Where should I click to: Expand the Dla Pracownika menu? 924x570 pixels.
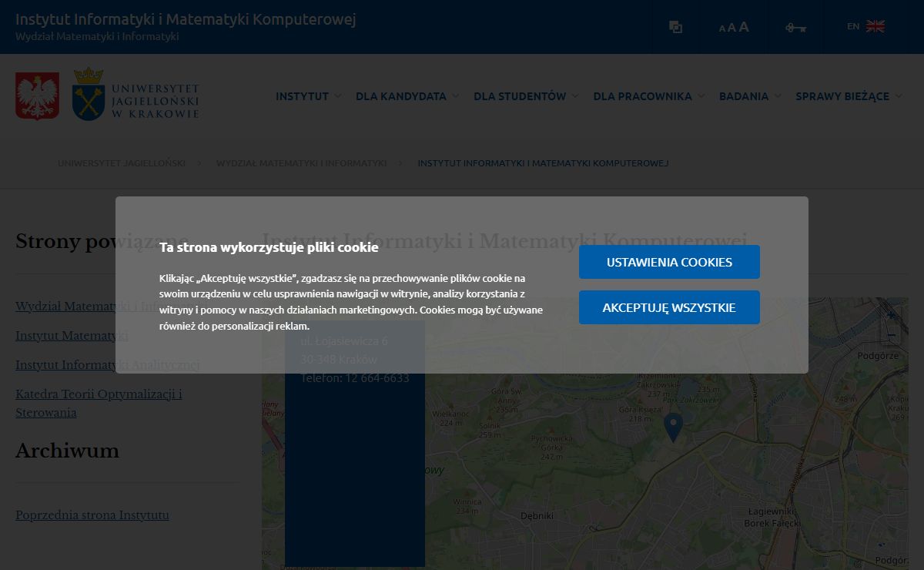click(x=648, y=96)
